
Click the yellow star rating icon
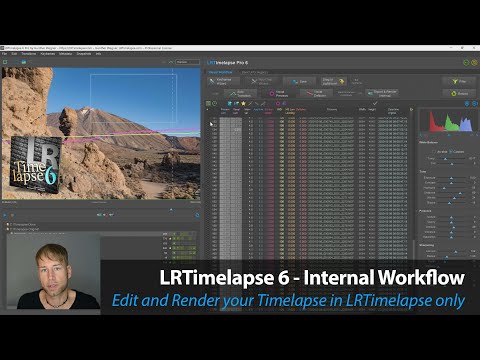tap(243, 104)
